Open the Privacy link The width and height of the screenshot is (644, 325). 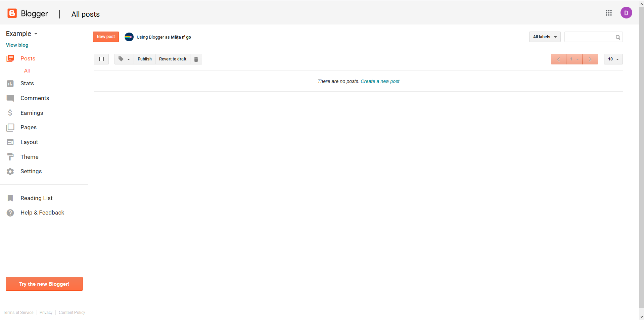pos(46,313)
